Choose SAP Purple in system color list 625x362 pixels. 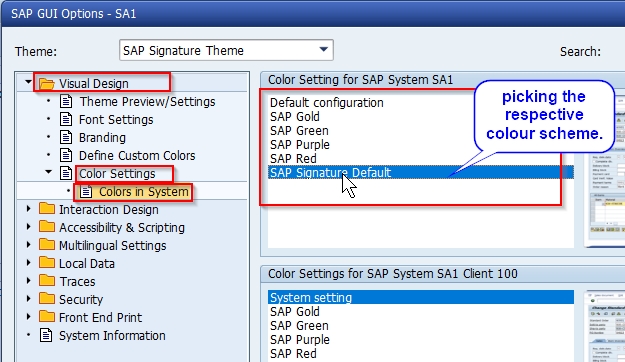coord(300,145)
